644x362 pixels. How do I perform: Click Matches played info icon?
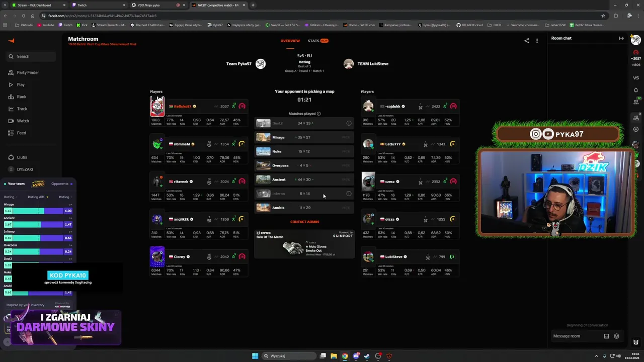(x=318, y=114)
